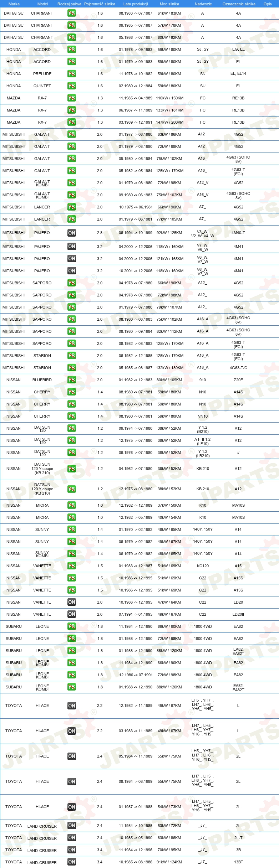Click petrol icon in Sapporo 82kW row
The width and height of the screenshot is (279, 868).
72,331
